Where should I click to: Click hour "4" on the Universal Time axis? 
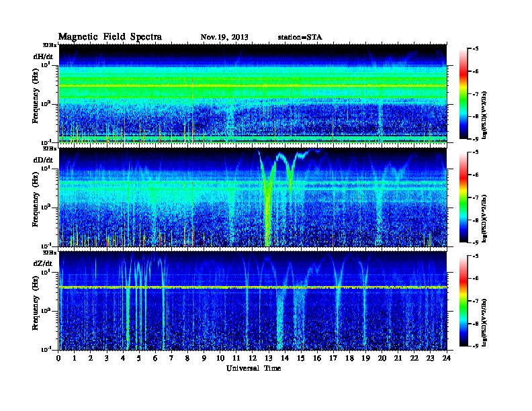123,358
